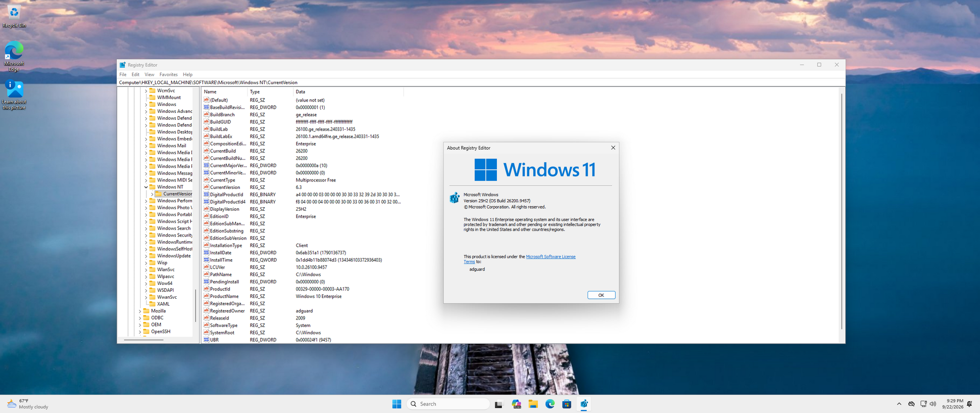The width and height of the screenshot is (980, 413).
Task: Click the folder icon of Wow64 key
Action: pos(152,283)
